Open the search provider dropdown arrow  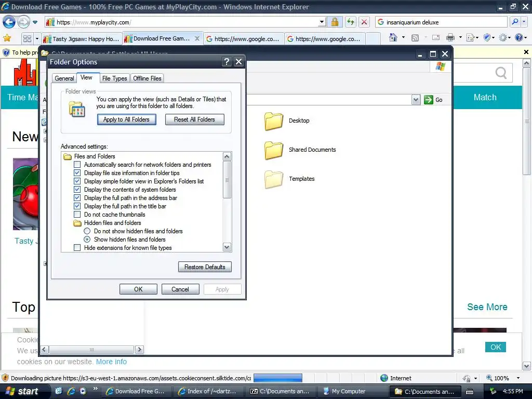tap(524, 22)
